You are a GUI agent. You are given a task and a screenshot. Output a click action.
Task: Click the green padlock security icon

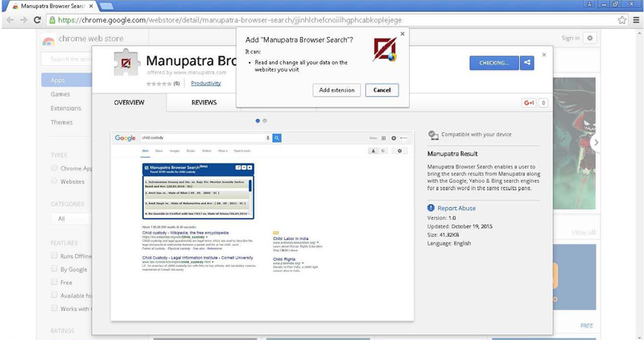click(52, 19)
